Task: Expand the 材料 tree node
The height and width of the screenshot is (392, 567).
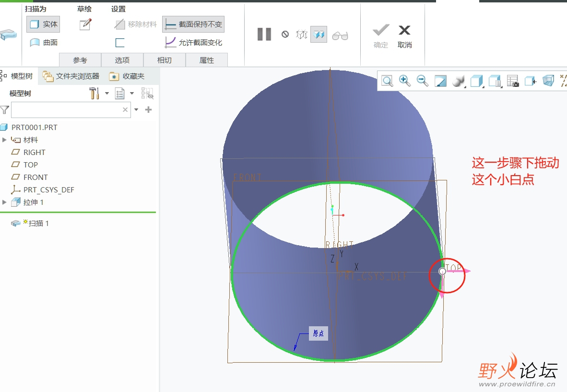Action: (x=4, y=140)
